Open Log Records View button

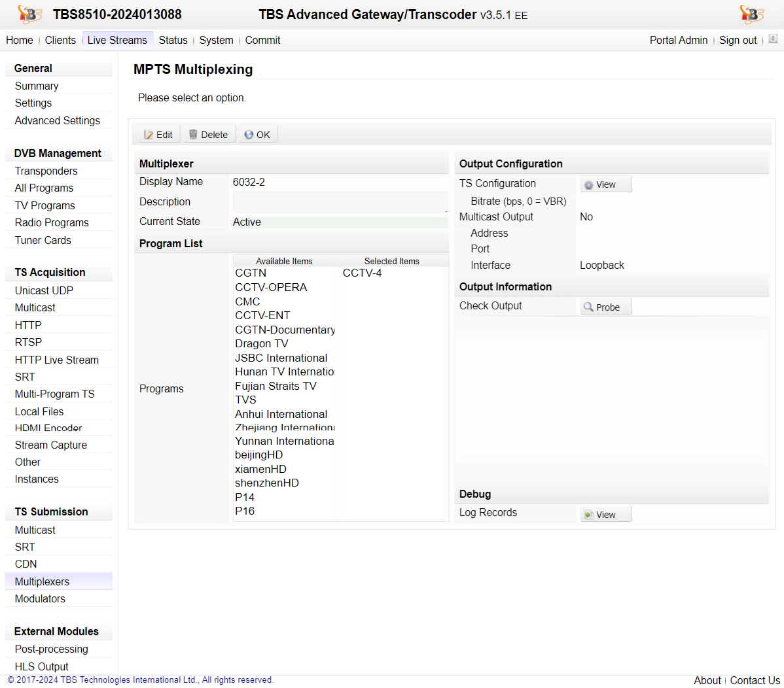pos(605,515)
